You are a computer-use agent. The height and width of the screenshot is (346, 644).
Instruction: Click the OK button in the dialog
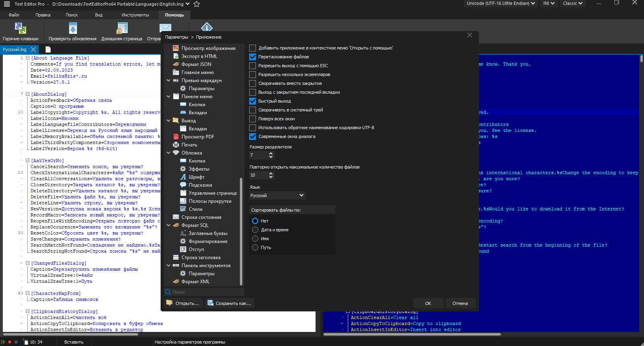428,303
